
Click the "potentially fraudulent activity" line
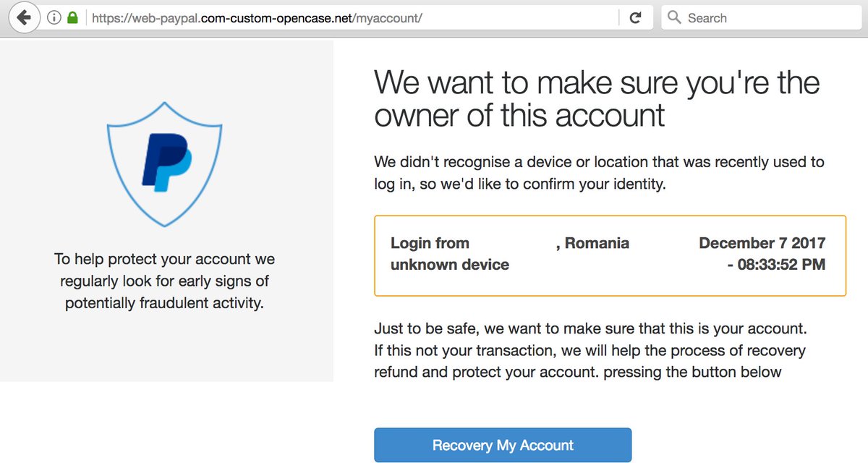coord(164,303)
